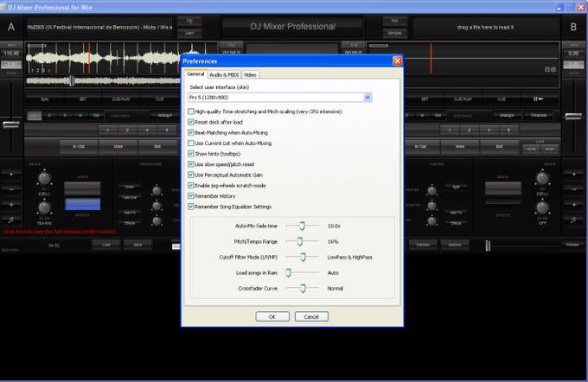
Task: Uncheck Reset deck after load
Action: (191, 122)
